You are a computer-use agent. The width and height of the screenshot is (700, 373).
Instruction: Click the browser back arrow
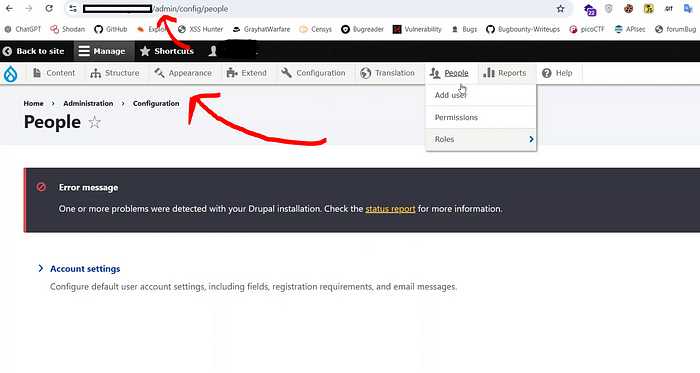click(9, 8)
